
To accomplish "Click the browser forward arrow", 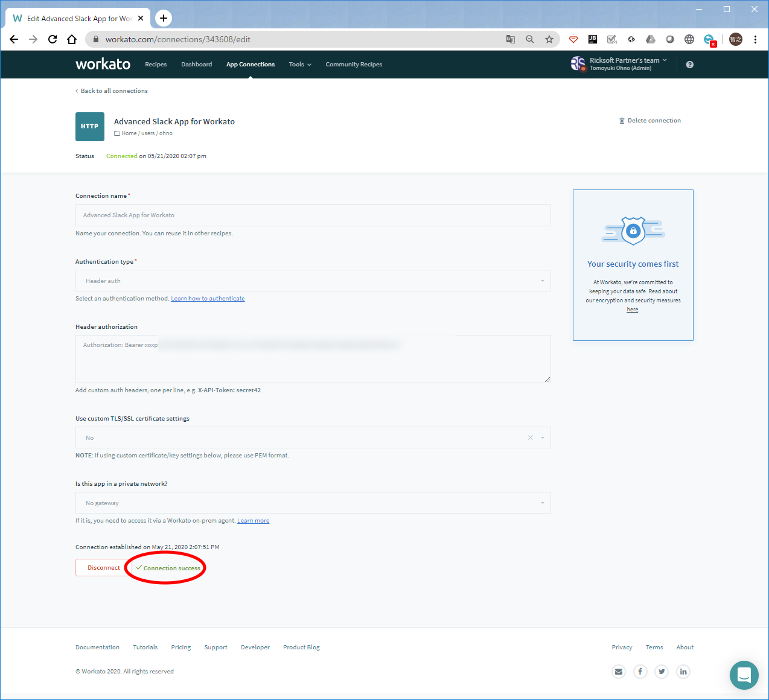I will pyautogui.click(x=33, y=39).
